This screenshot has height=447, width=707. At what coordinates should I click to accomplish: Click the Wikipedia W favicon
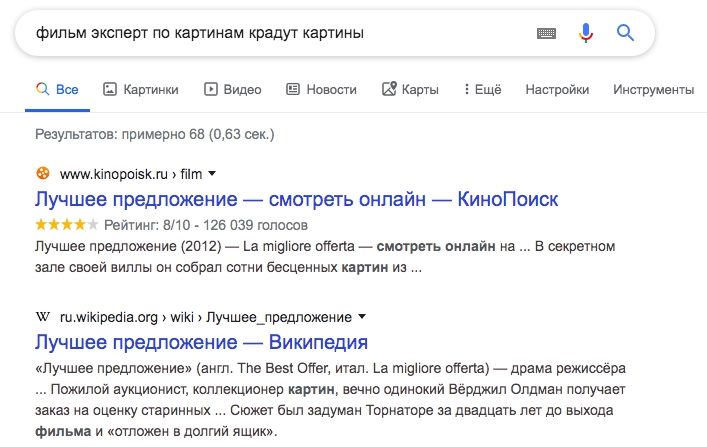pyautogui.click(x=43, y=317)
